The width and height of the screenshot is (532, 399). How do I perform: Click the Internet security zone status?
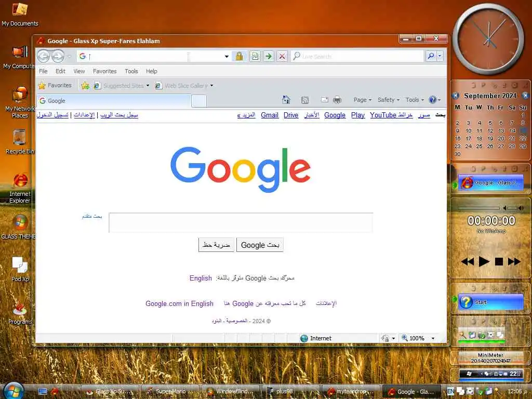click(316, 338)
